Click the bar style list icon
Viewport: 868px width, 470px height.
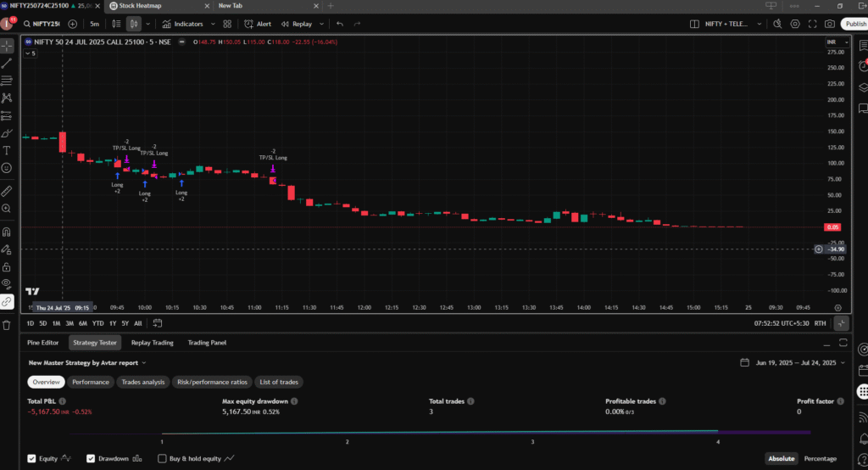[116, 24]
